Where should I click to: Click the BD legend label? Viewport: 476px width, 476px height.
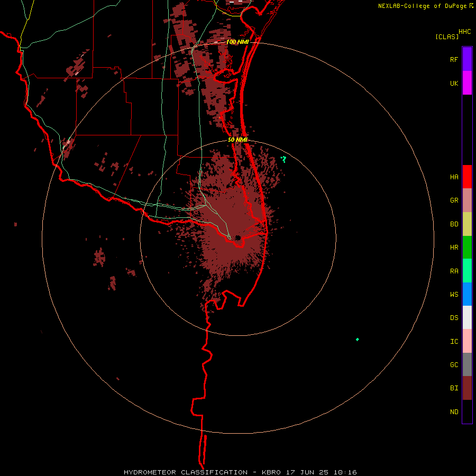[x=454, y=224]
